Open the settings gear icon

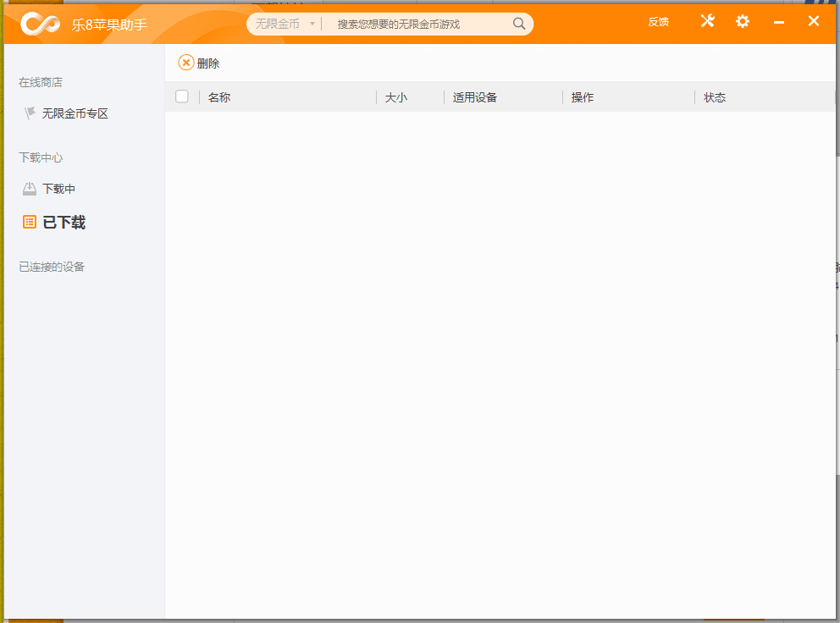click(x=743, y=21)
